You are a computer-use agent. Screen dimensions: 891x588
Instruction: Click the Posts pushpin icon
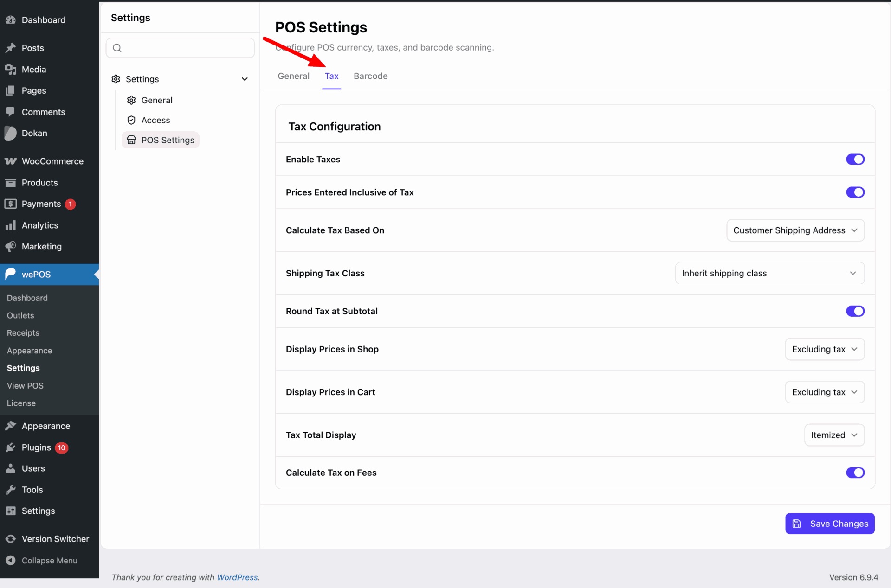[10, 48]
